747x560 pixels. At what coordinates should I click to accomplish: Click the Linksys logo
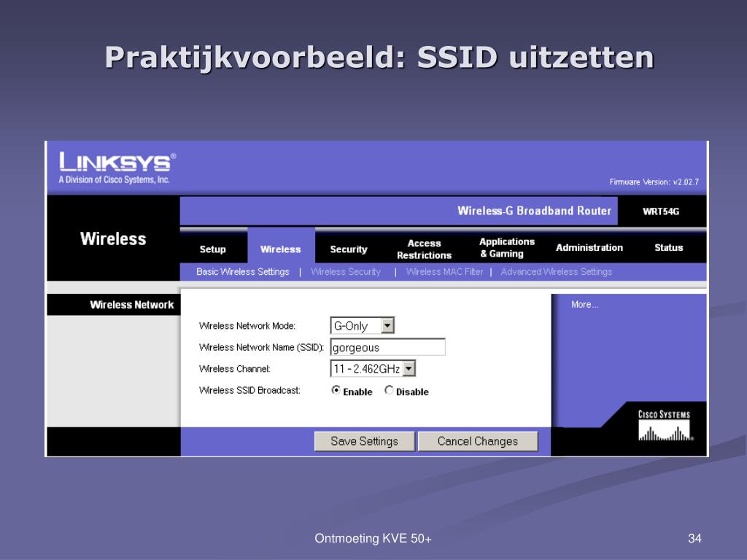click(117, 168)
